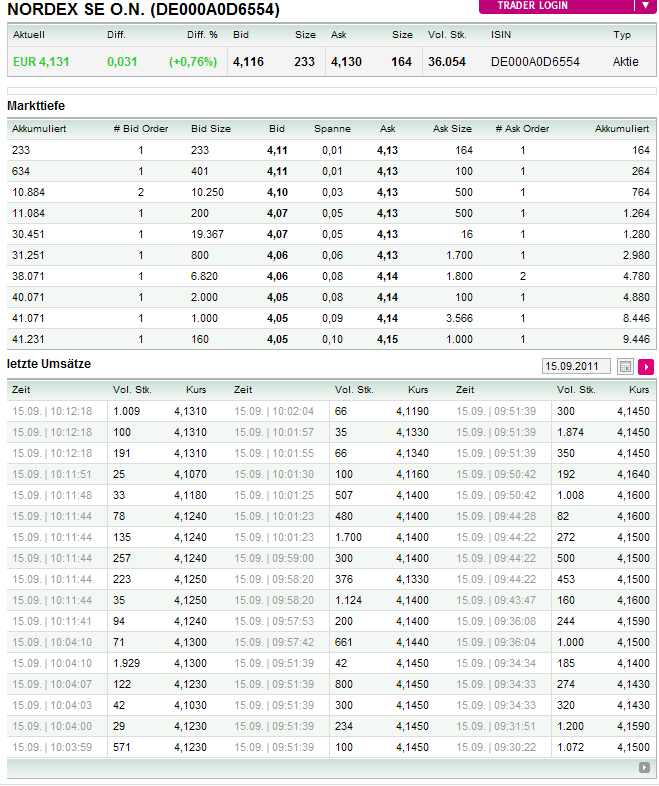This screenshot has height=786, width=659.
Task: Select the Spanne value 0,03
Action: click(x=332, y=192)
